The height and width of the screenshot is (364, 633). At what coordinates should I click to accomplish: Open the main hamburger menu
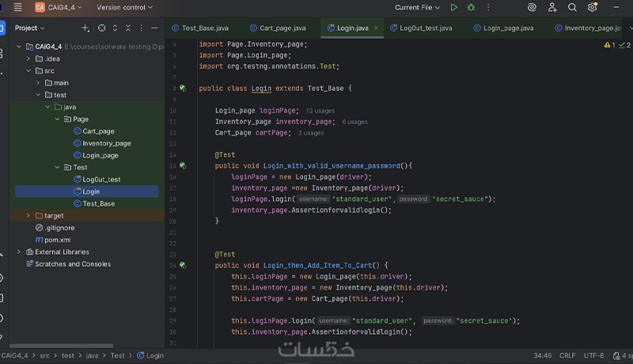click(17, 7)
